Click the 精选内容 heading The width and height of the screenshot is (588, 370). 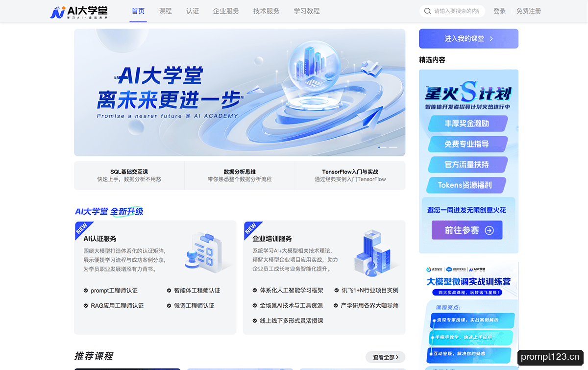coord(432,60)
